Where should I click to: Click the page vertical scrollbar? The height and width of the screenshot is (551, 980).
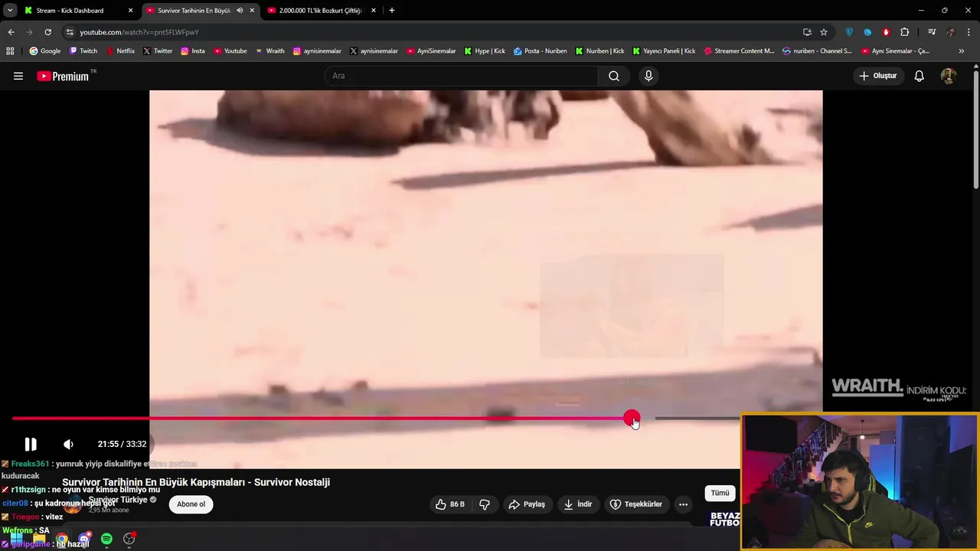[975, 130]
